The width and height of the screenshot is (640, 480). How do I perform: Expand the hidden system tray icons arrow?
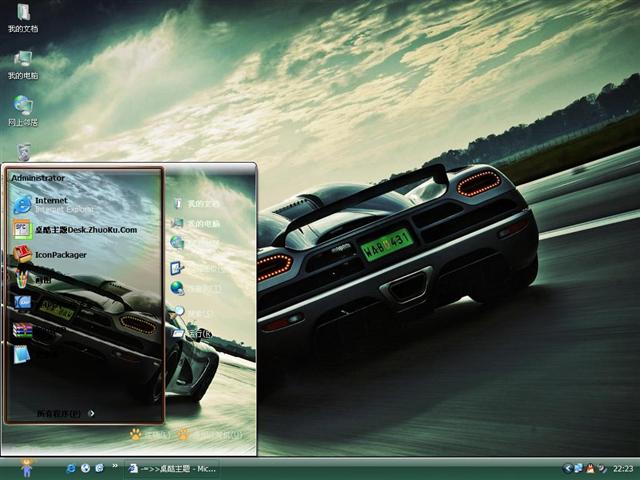[x=568, y=468]
